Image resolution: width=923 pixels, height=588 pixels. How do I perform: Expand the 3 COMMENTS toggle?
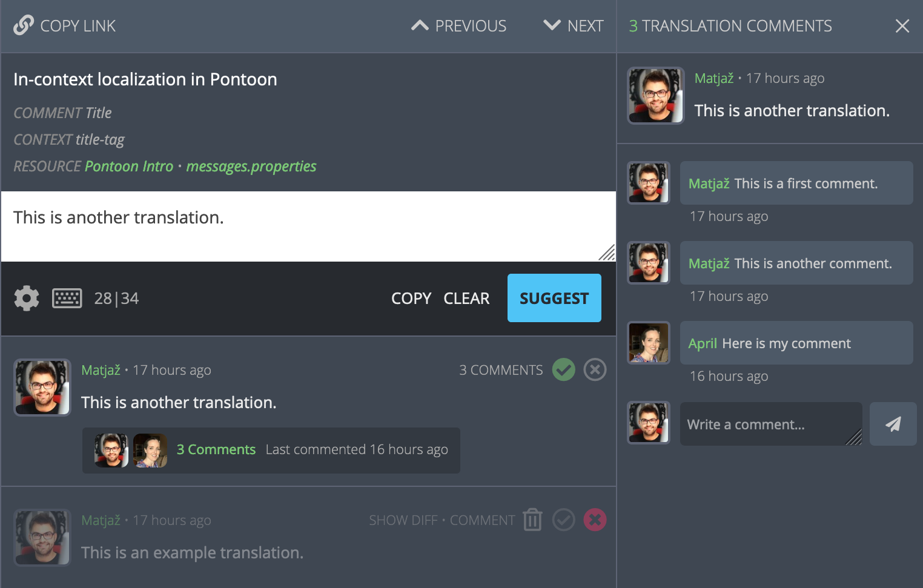pyautogui.click(x=501, y=370)
